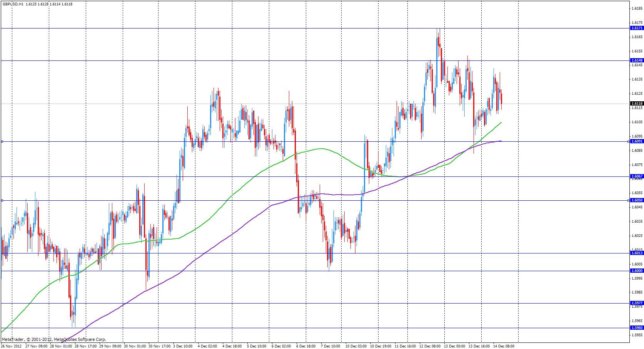Click the 1.6155 price scale label
The image size is (644, 349).
coord(637,51)
